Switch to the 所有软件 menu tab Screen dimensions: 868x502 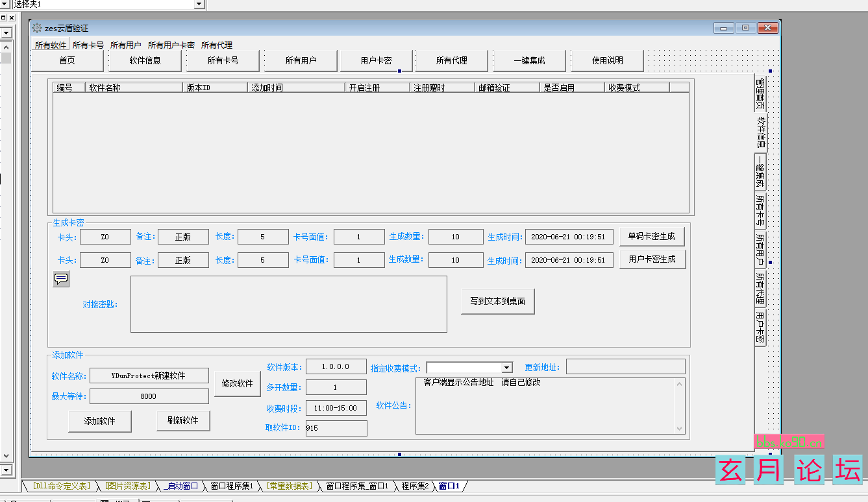click(x=51, y=45)
